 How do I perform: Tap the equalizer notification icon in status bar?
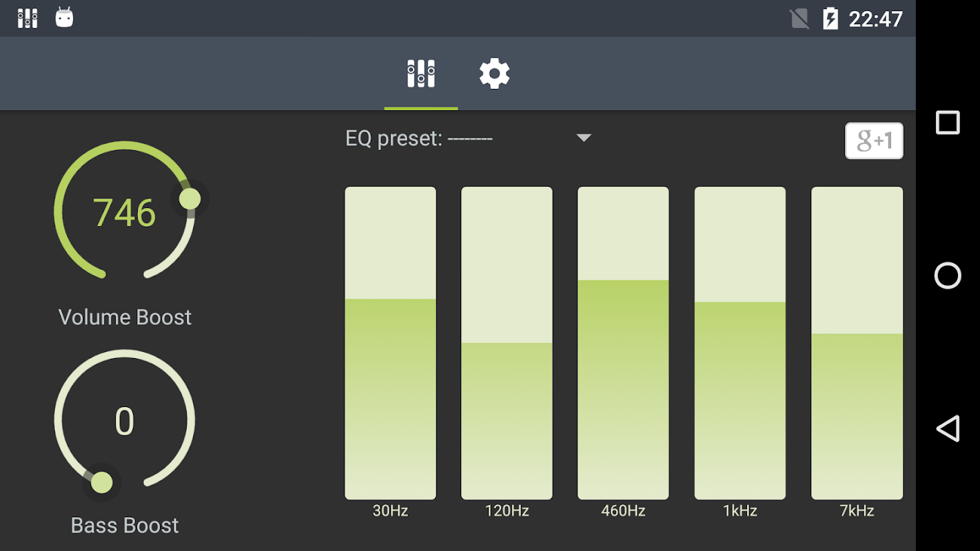28,18
